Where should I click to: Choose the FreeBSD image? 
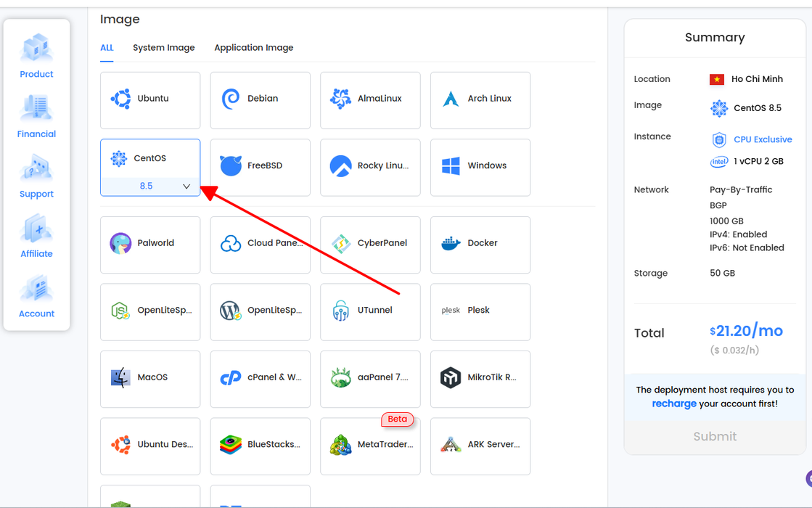coord(260,167)
